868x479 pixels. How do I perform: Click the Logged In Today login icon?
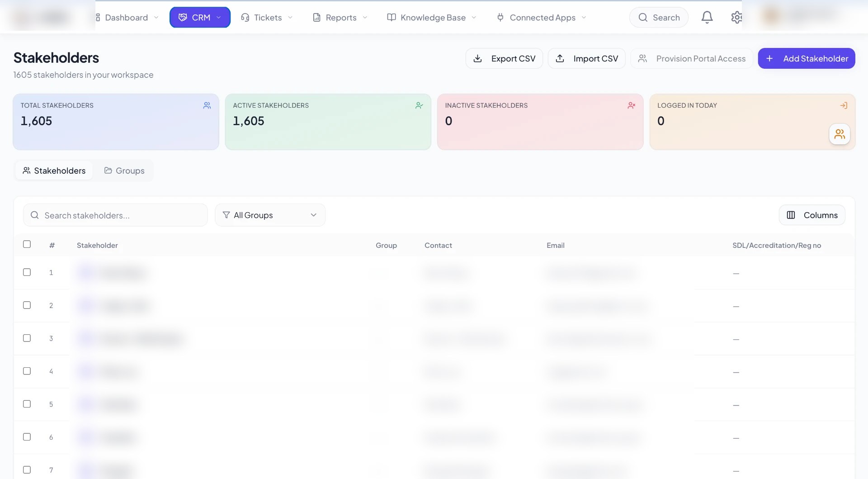(x=844, y=105)
